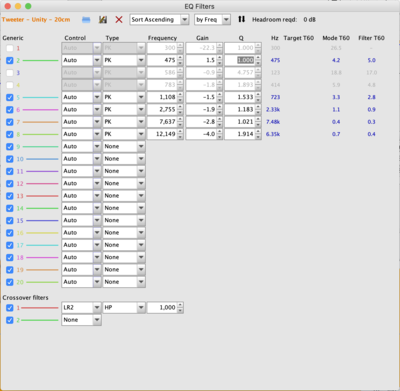Click the Frequency column header
This screenshot has height=391, width=400.
(162, 38)
